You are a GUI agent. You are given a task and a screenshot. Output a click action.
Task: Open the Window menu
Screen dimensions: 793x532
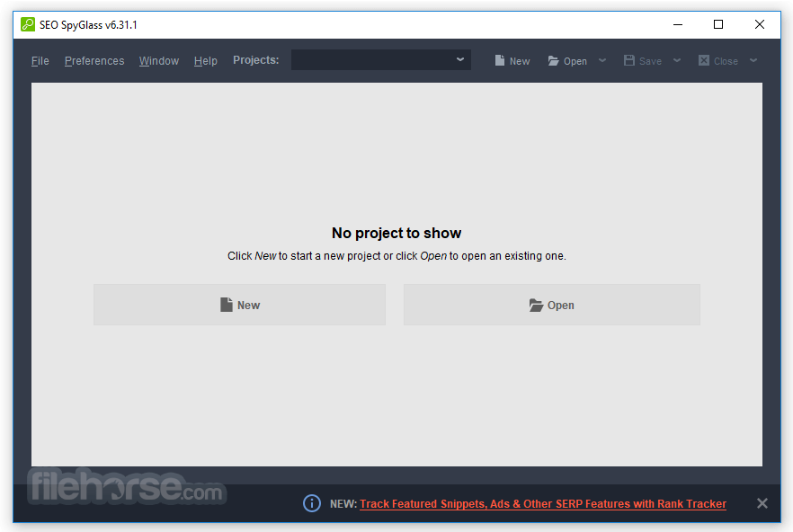159,61
